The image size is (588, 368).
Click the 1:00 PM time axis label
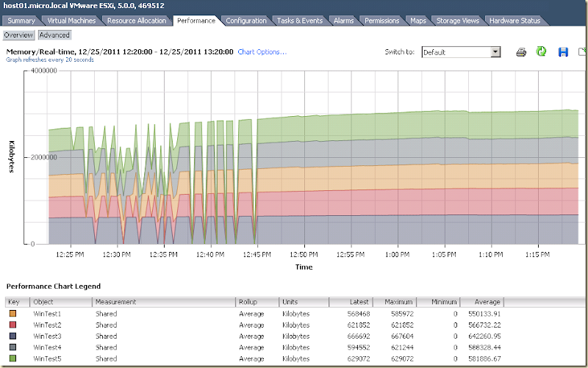click(397, 254)
